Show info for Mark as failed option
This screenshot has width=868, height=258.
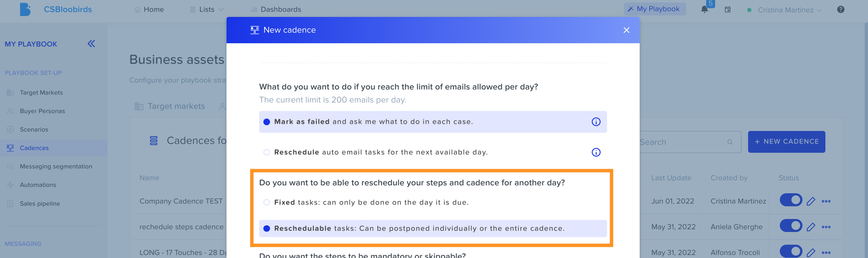pyautogui.click(x=596, y=122)
